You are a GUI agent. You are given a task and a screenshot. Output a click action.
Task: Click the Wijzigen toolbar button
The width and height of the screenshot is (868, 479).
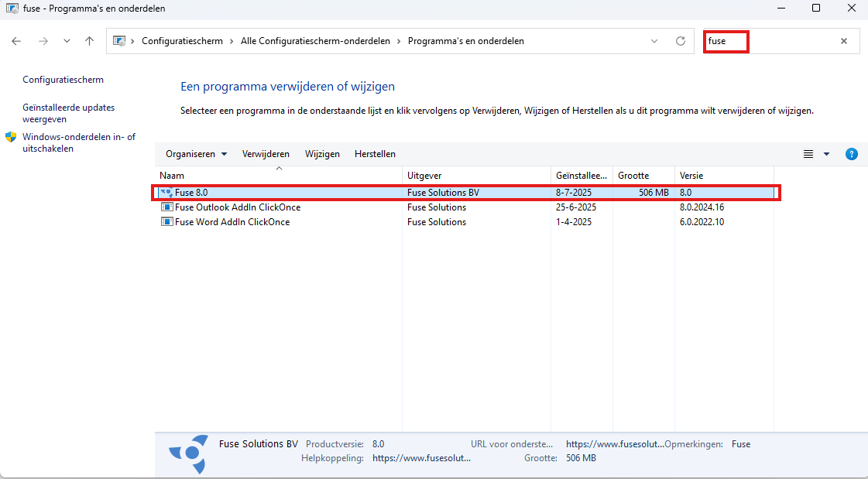(322, 154)
